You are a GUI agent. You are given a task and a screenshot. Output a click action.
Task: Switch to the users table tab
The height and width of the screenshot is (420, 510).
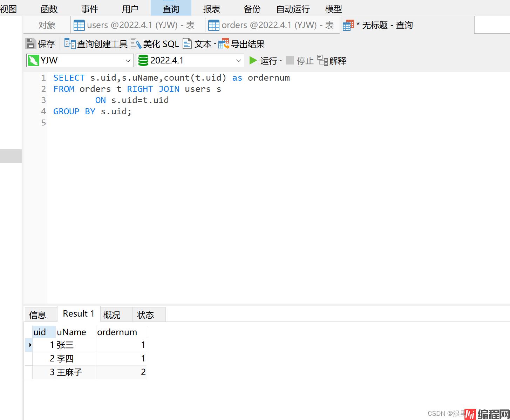pyautogui.click(x=138, y=25)
